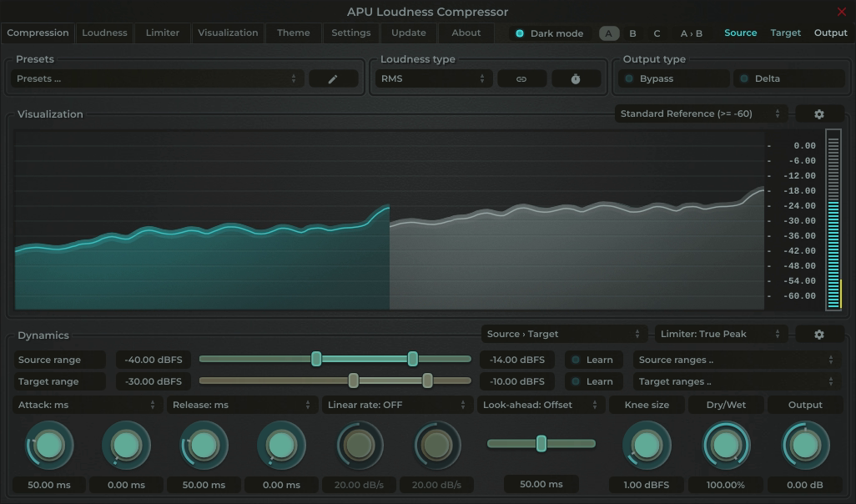Switch to Limiter tab

[162, 33]
